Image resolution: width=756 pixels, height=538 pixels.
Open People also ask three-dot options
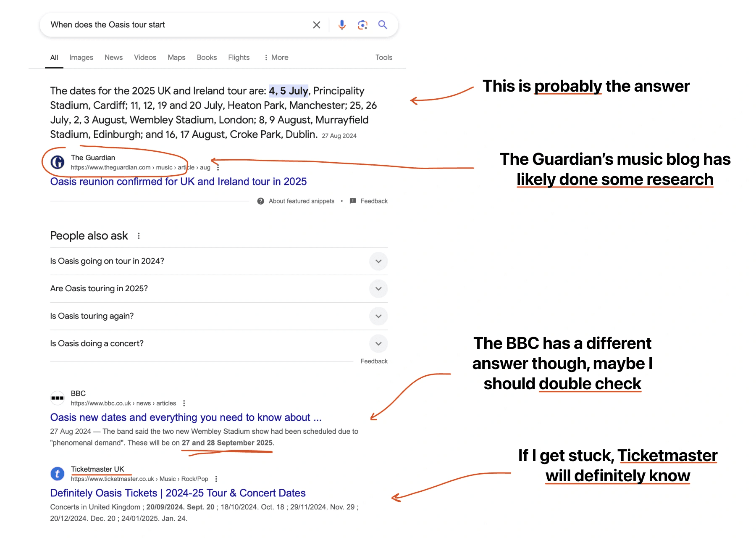139,236
